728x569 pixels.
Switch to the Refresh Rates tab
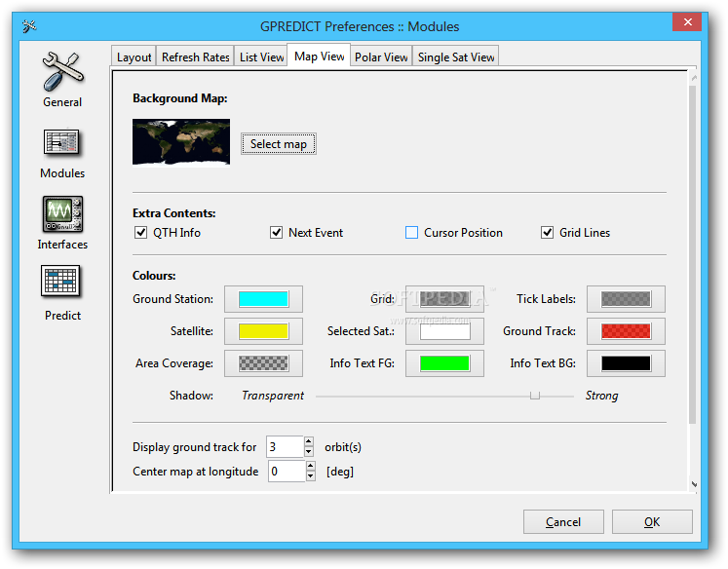(196, 57)
